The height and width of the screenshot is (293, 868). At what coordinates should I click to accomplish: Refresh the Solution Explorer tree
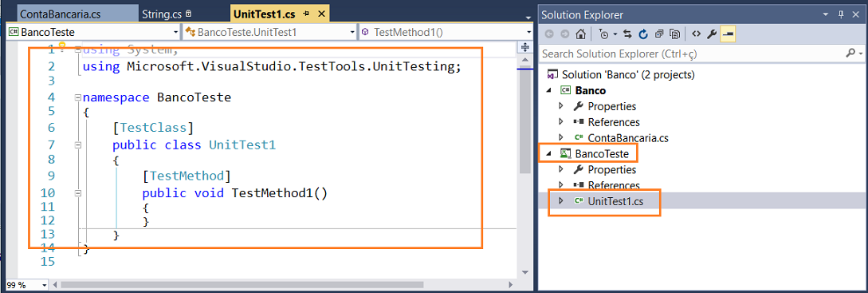click(x=643, y=34)
